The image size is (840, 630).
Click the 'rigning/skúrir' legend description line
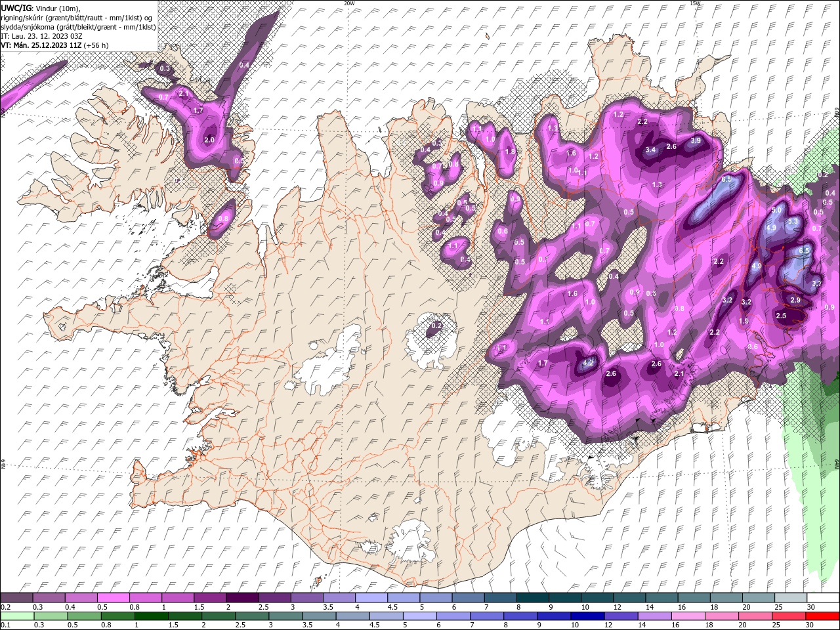(x=77, y=18)
